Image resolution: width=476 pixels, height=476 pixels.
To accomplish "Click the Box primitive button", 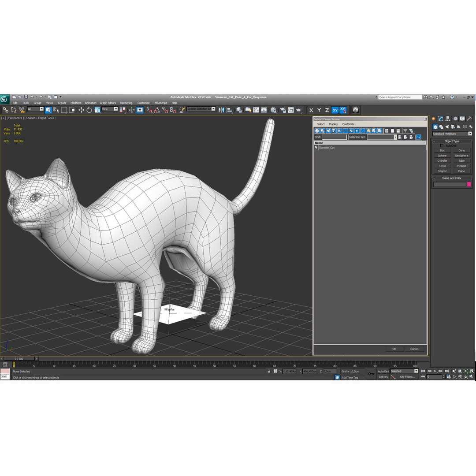I will click(443, 151).
